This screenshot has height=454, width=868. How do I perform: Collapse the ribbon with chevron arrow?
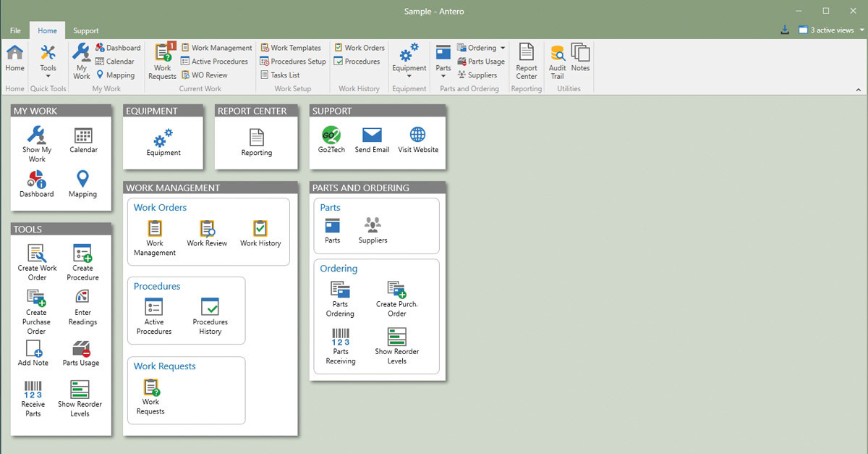859,89
